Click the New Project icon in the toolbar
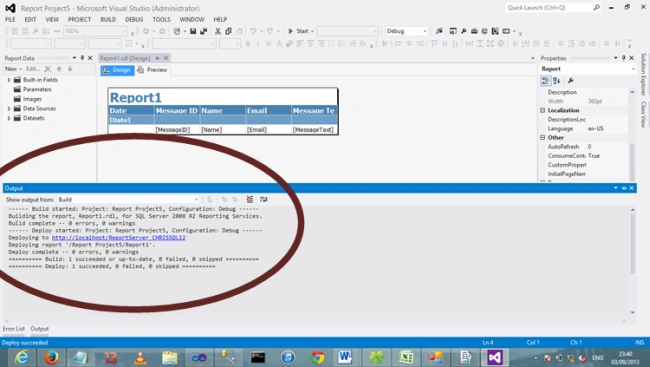 click(177, 31)
